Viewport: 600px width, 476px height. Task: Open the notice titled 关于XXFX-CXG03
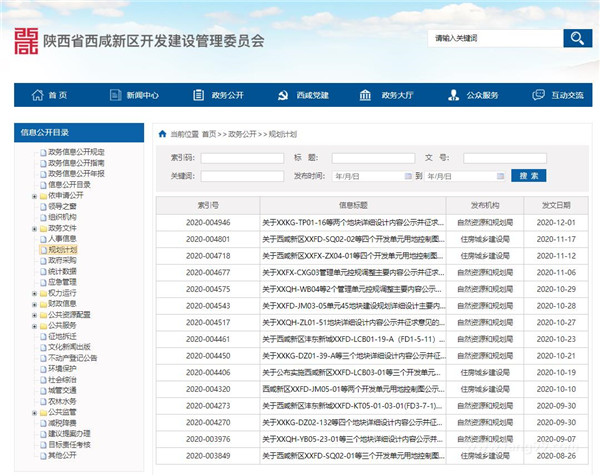coord(353,272)
